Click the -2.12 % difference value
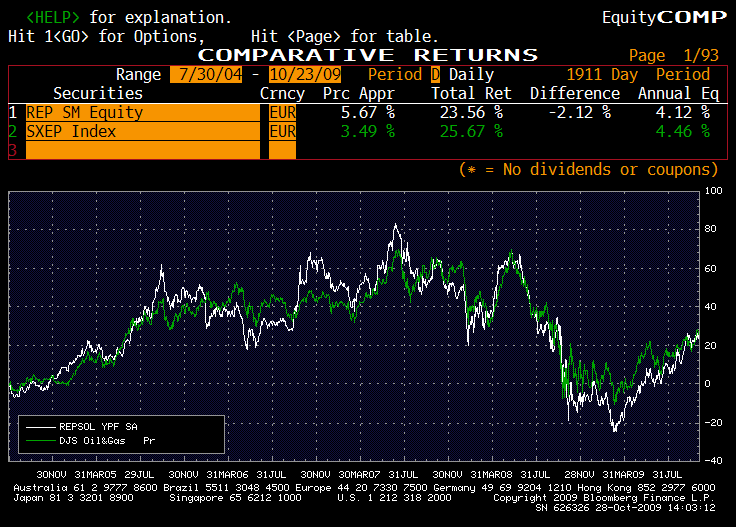Image resolution: width=736 pixels, height=527 pixels. point(580,113)
